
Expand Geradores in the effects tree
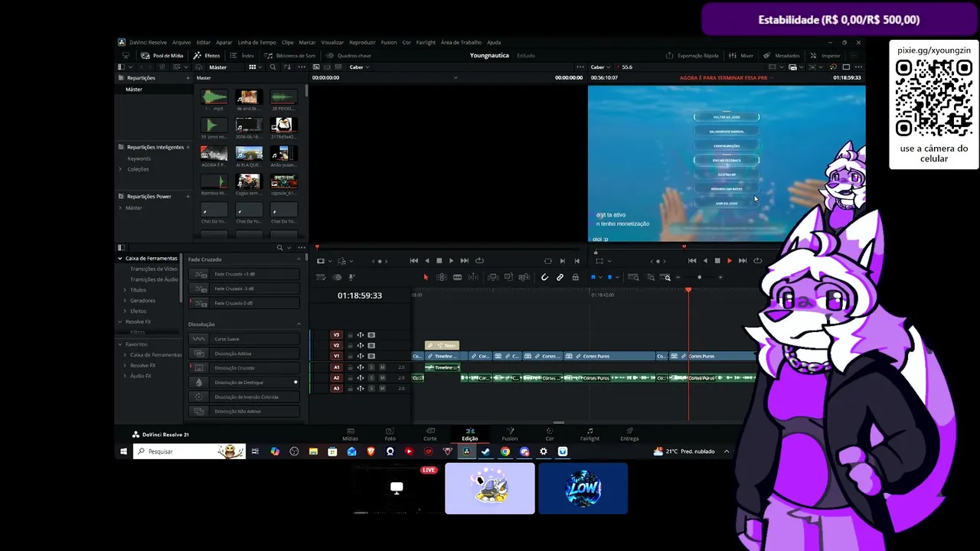click(x=125, y=301)
